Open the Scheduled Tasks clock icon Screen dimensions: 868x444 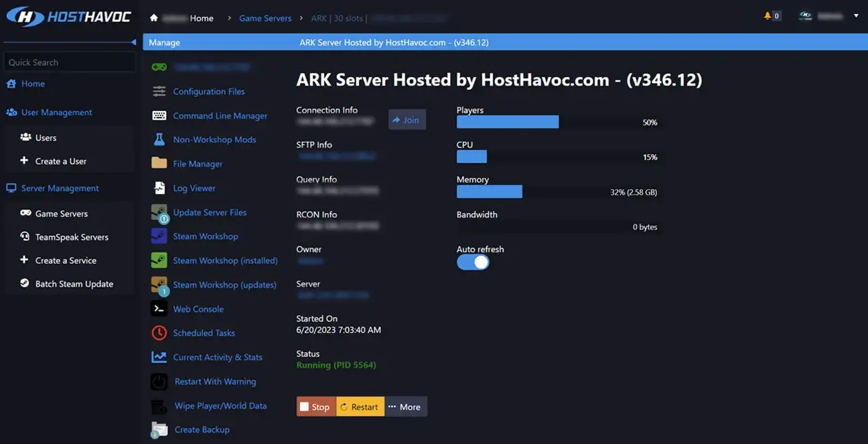(159, 333)
